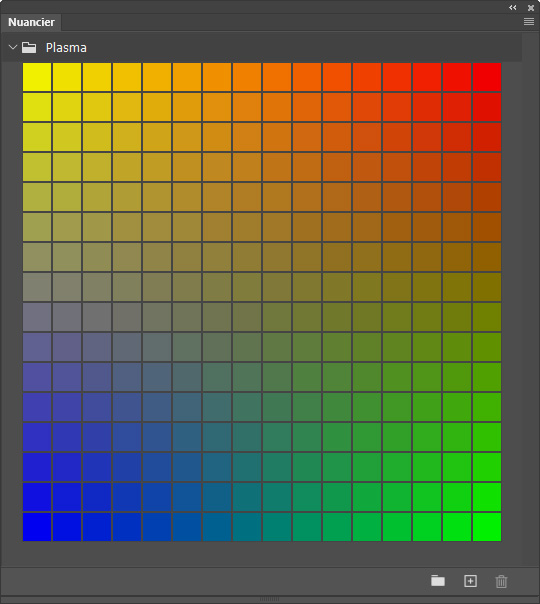Collapse the panel with the double-arrow icon
Viewport: 540px width, 604px height.
click(x=513, y=7)
